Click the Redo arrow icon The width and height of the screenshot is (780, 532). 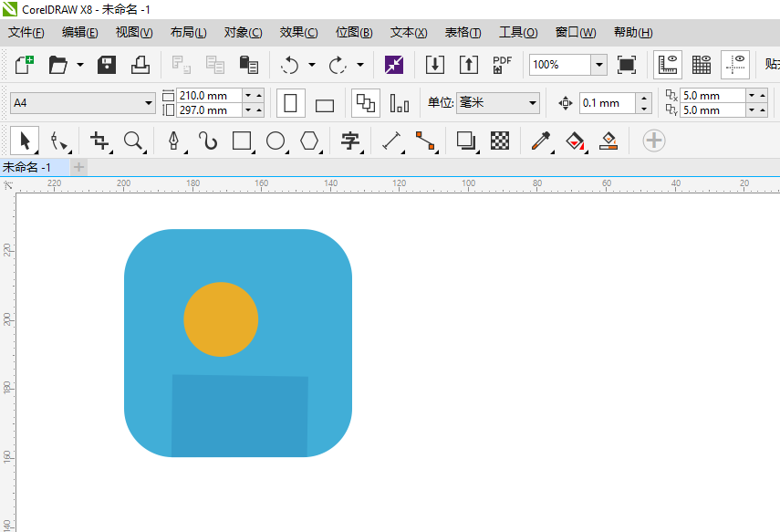[x=338, y=65]
